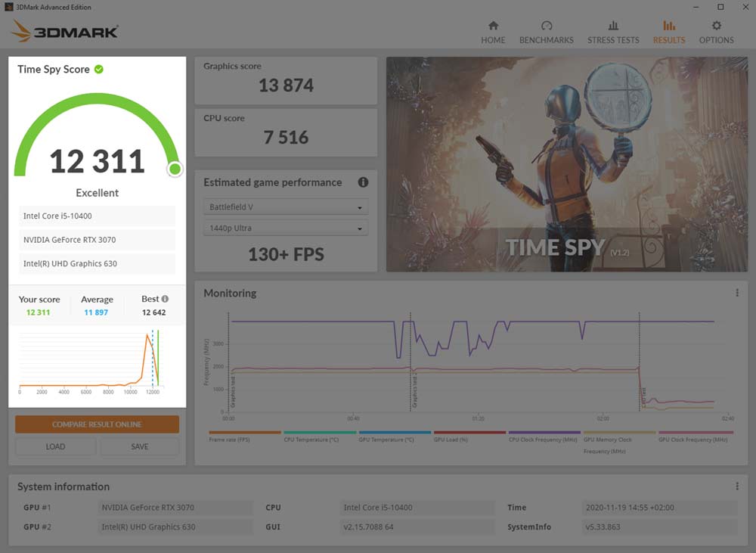This screenshot has width=756, height=553.
Task: Click the info icon next to Best score
Action: [x=166, y=298]
